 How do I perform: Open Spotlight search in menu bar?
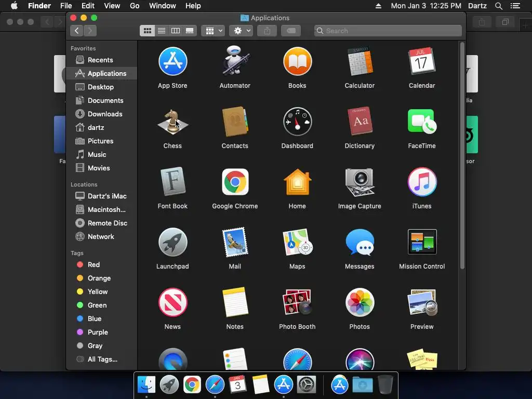[498, 6]
